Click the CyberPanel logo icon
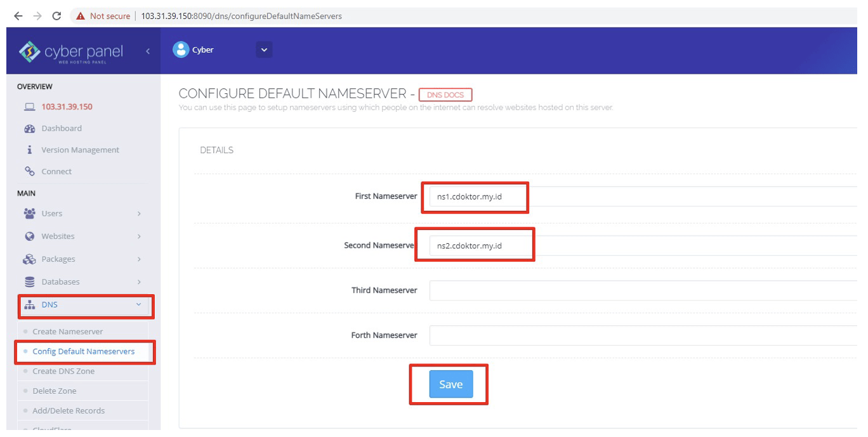 [x=29, y=51]
